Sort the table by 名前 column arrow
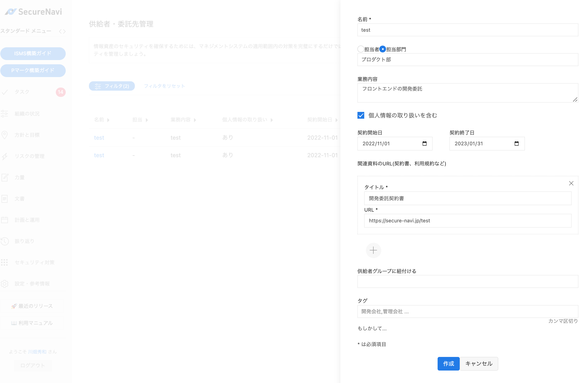 coord(108,120)
